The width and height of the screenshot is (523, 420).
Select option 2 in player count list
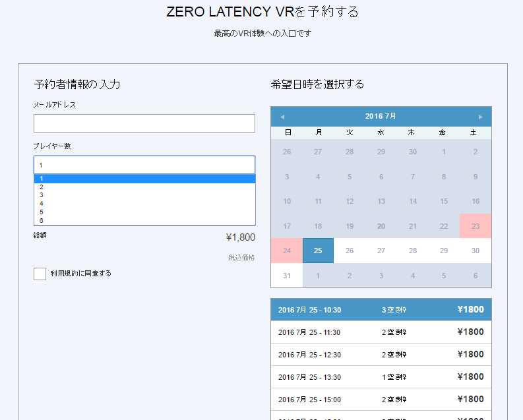point(144,187)
